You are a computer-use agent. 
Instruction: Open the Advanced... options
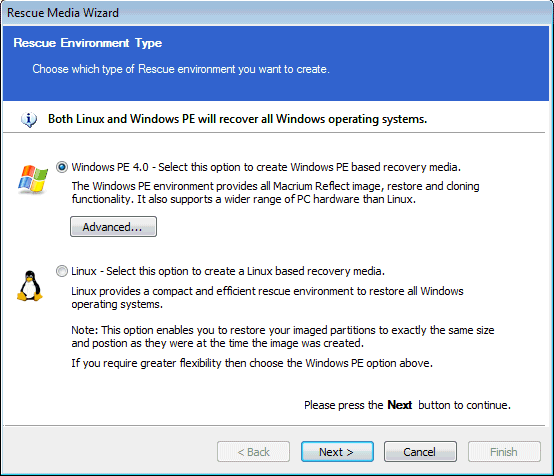coord(113,227)
